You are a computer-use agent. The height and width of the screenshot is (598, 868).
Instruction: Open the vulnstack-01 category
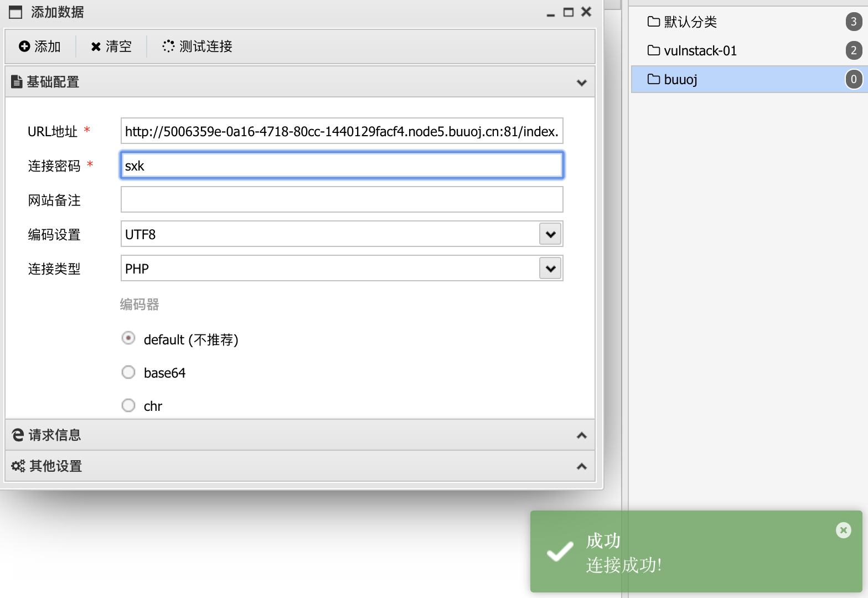tap(700, 50)
